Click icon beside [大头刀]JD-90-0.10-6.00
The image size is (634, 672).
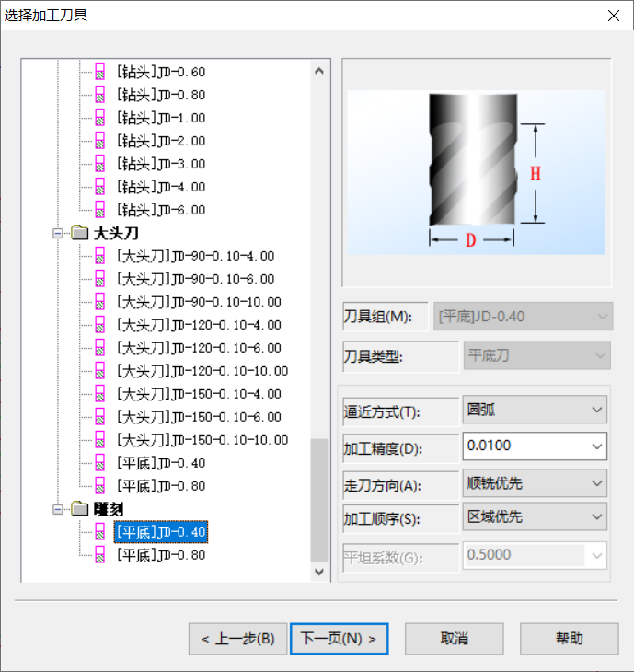tap(99, 279)
